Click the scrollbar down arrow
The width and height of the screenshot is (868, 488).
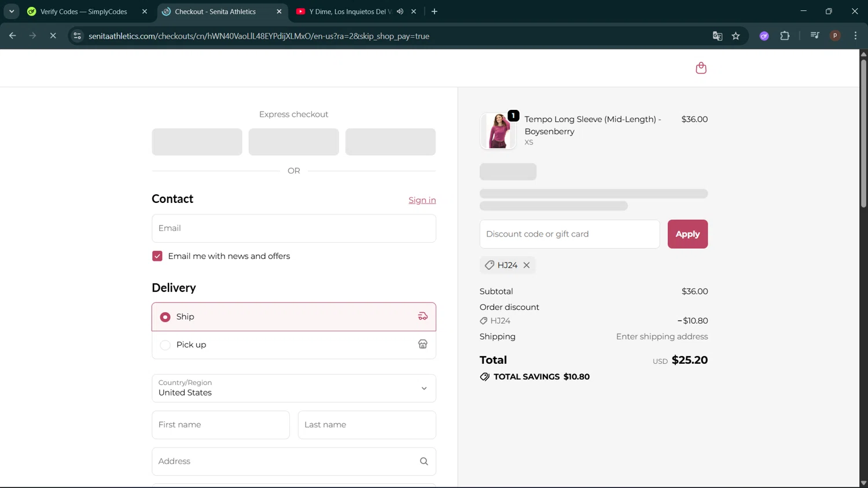coord(863,483)
